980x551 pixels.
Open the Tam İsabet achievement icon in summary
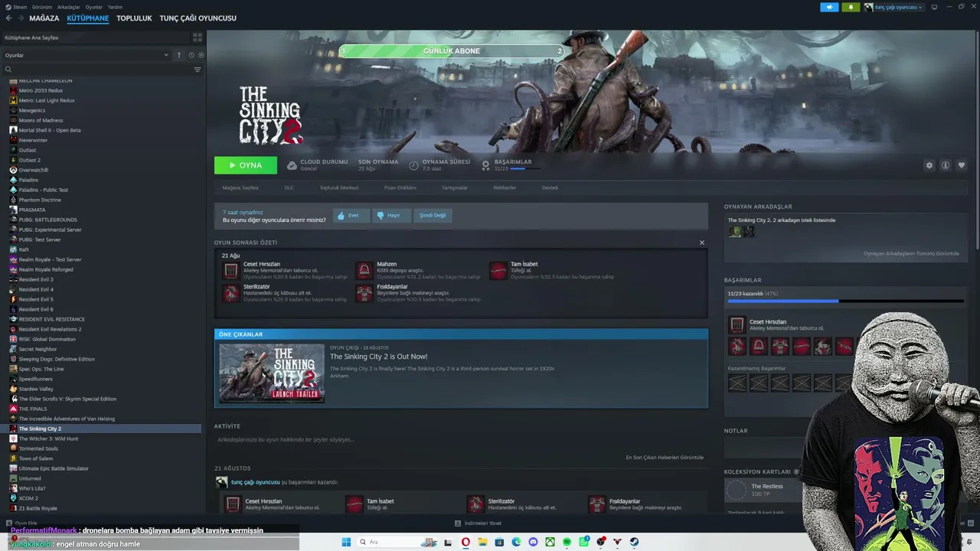coord(498,271)
